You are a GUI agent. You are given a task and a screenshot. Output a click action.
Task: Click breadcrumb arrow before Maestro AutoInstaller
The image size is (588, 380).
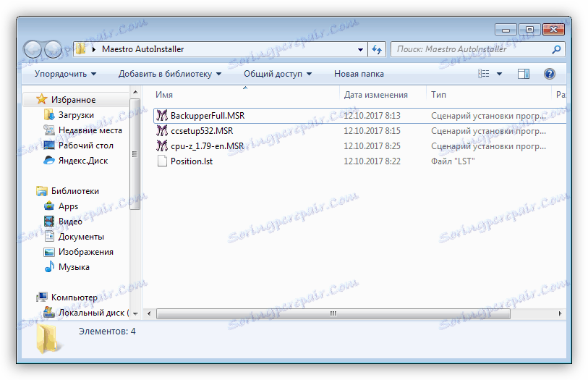[94, 49]
